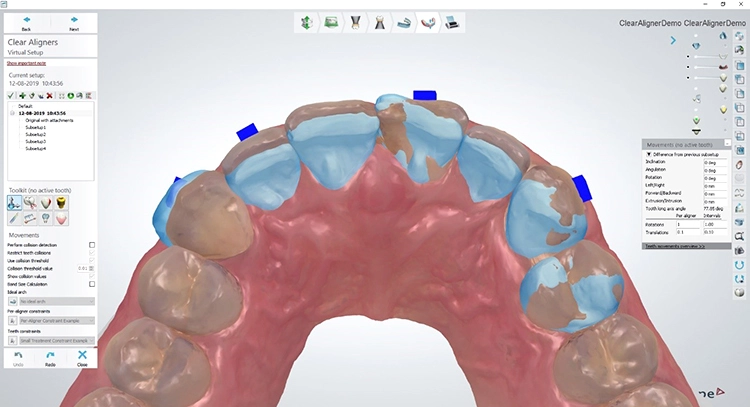Toggle 'Restrict teeth collisions' checkbox

click(x=92, y=253)
